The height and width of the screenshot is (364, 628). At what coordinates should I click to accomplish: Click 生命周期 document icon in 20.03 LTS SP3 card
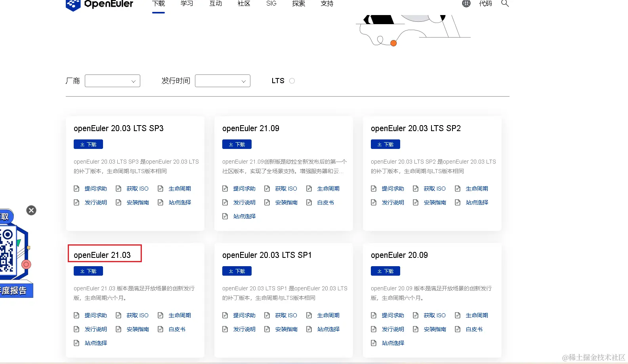coord(160,189)
